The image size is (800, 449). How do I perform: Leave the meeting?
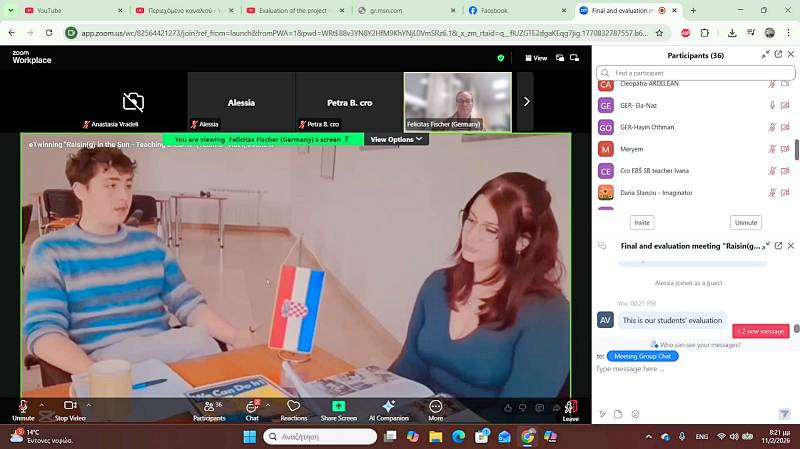coord(570,409)
